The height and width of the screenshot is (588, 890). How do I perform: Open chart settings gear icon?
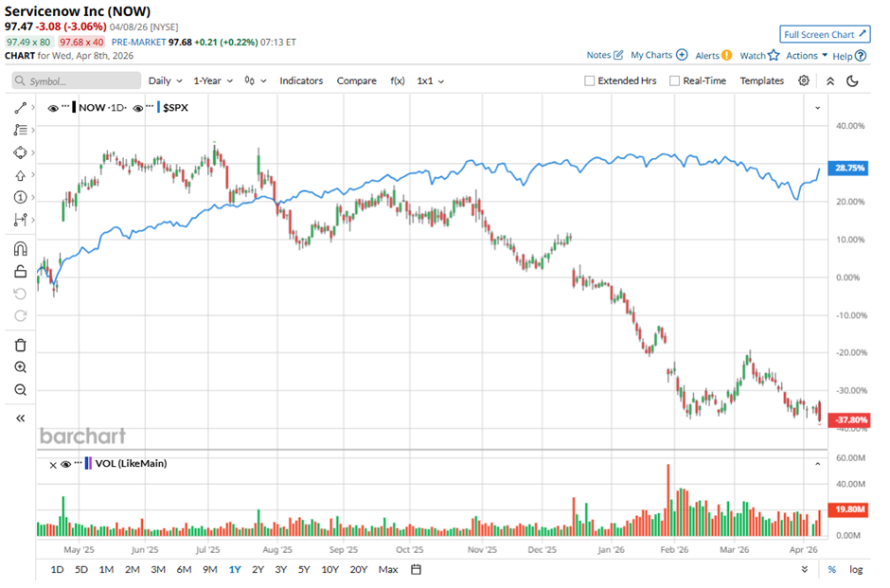tap(804, 81)
